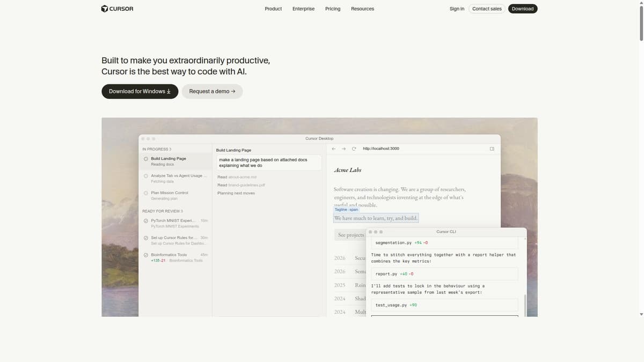644x362 pixels.
Task: Click the Contact sales button
Action: pos(487,9)
